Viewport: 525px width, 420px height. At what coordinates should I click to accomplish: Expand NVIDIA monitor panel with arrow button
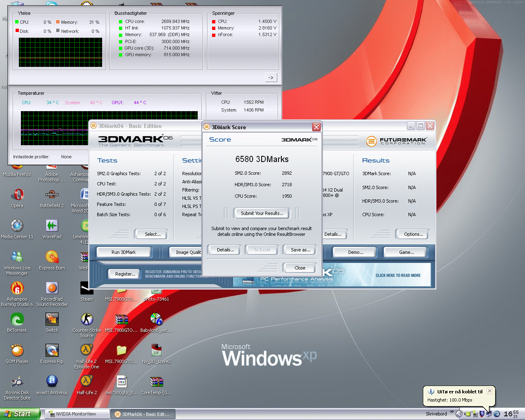[x=271, y=78]
